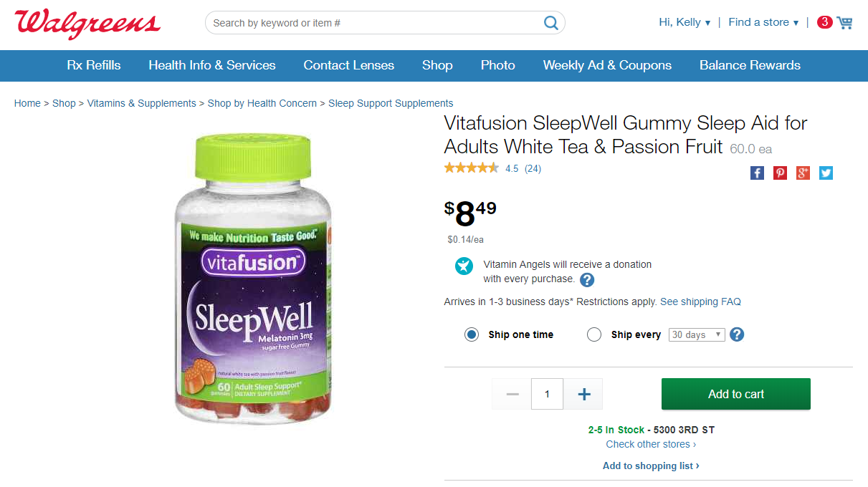868x487 pixels.
Task: Share product on Pinterest
Action: tap(780, 173)
